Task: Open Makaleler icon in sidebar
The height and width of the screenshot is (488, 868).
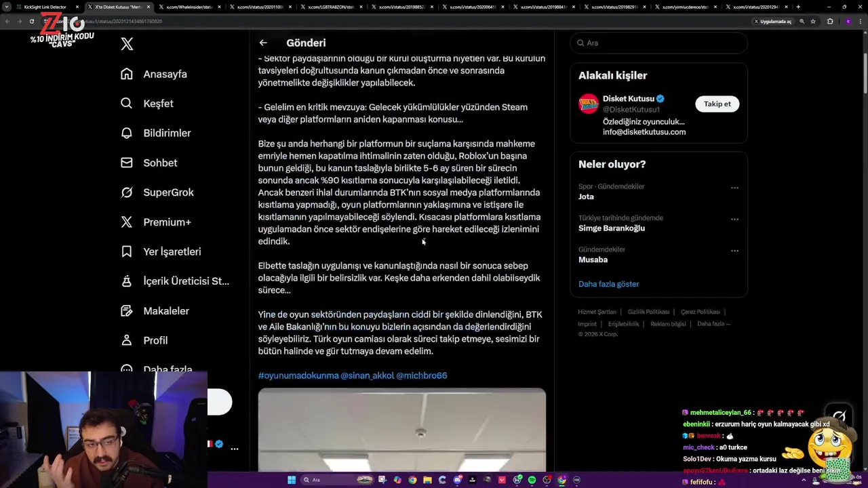Action: coord(127,310)
